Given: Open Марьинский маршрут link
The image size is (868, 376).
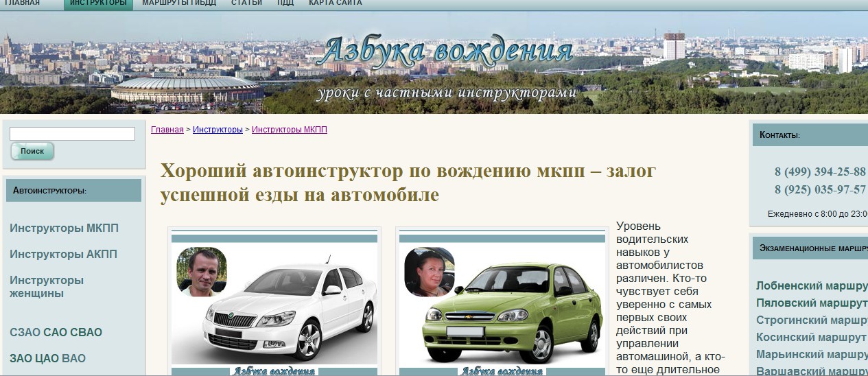Looking at the screenshot, I should tap(812, 354).
